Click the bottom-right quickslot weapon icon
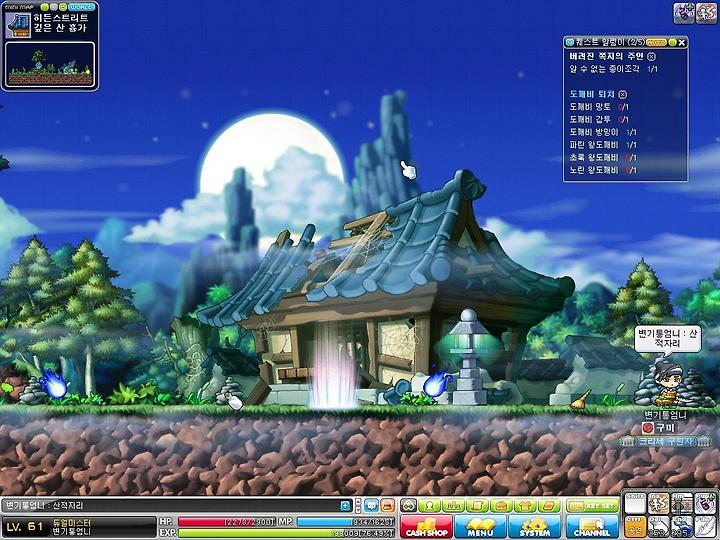The height and width of the screenshot is (540, 720). [705, 527]
